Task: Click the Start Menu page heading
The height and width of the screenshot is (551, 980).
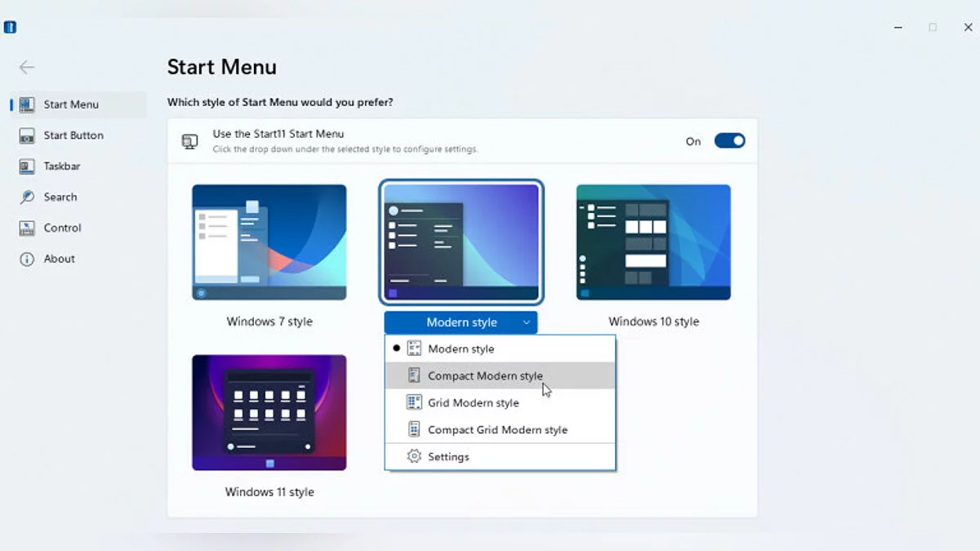Action: [x=222, y=67]
